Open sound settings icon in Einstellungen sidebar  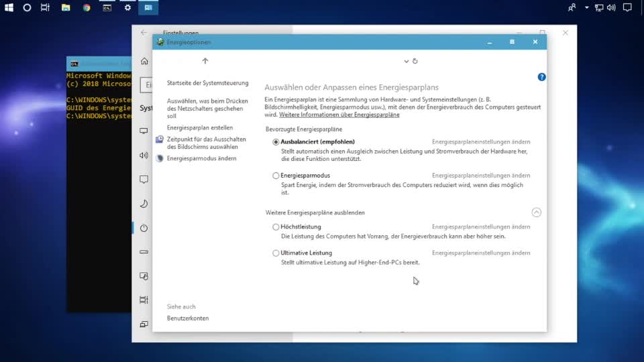click(x=144, y=155)
